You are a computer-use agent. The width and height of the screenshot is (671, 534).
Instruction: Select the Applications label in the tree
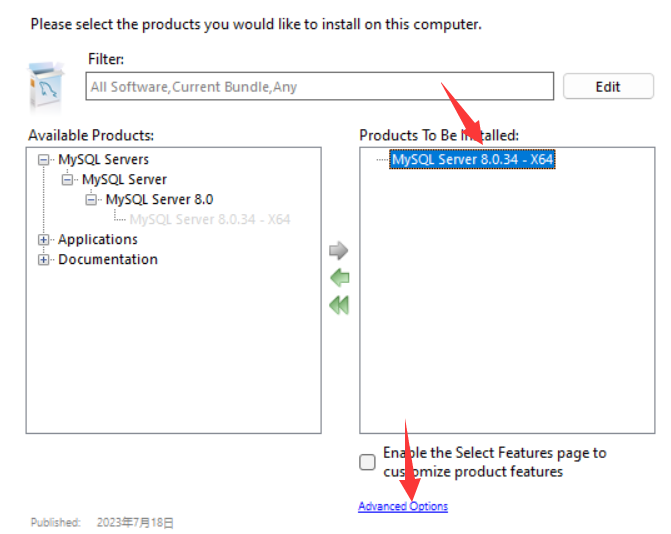(x=98, y=239)
